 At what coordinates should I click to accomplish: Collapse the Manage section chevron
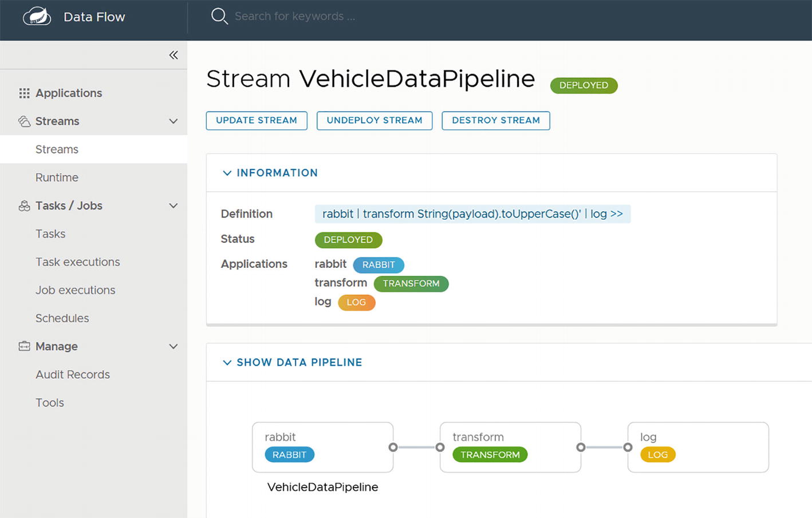tap(174, 346)
